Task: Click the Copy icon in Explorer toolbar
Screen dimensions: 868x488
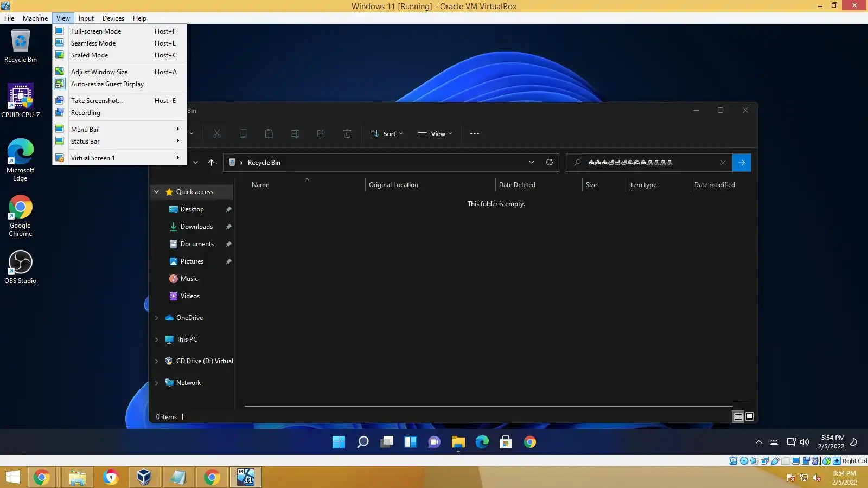Action: [x=243, y=133]
